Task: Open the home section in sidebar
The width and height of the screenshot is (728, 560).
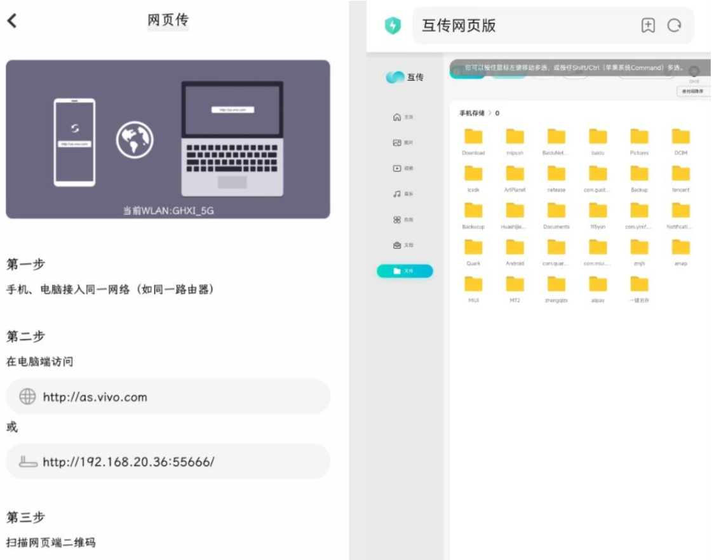Action: [x=403, y=117]
